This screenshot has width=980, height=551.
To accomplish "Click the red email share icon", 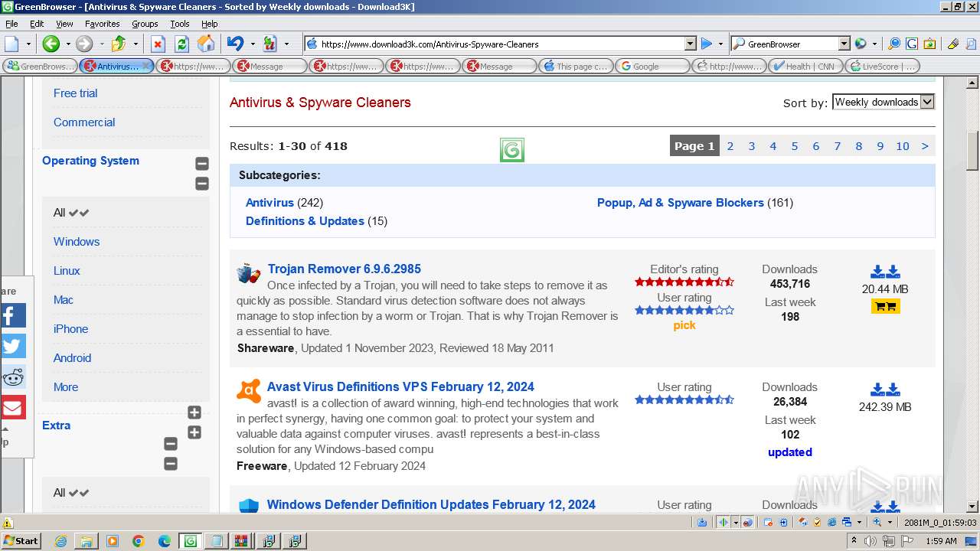I will point(13,407).
